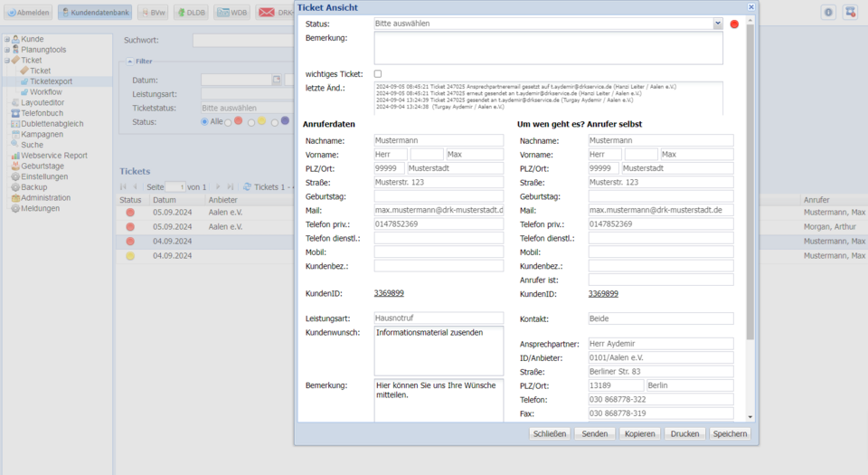Open the Anruferdaten KundenID 3369899 link
The height and width of the screenshot is (475, 868).
point(389,293)
